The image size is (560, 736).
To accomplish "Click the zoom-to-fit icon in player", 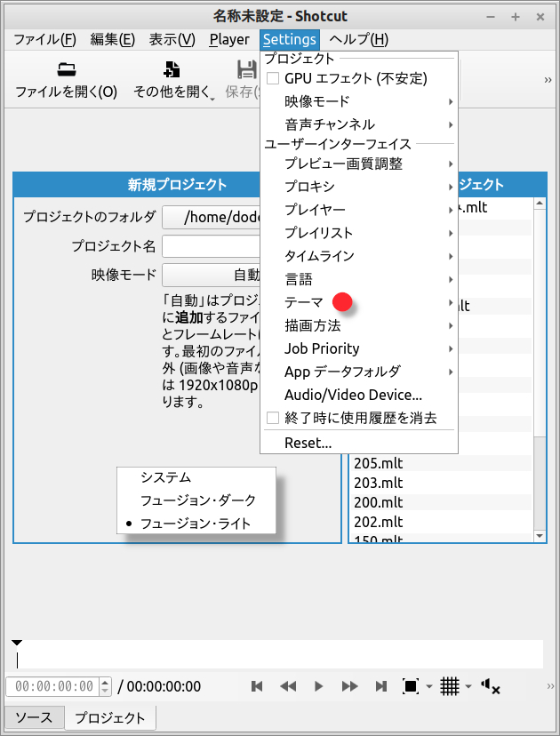I will [x=410, y=686].
